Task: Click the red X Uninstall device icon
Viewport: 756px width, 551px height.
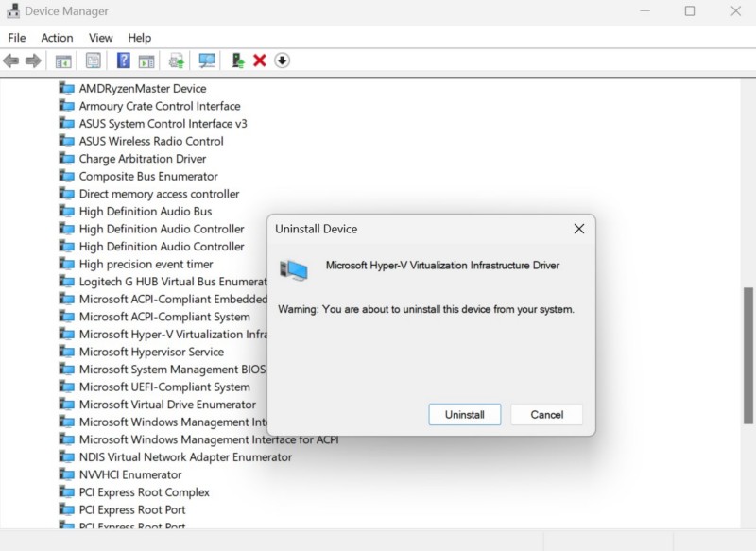Action: pos(259,60)
